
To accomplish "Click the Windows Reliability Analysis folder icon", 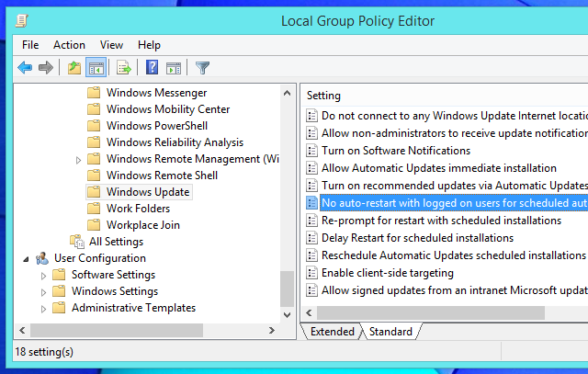I will click(94, 142).
